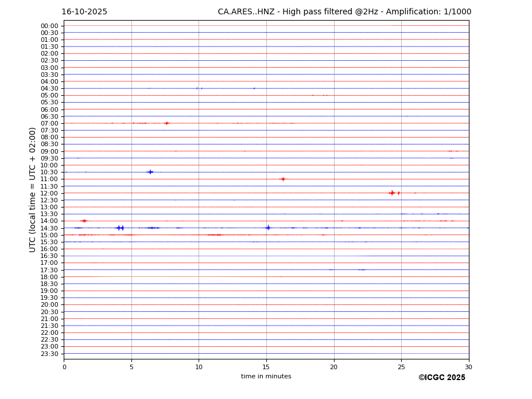The width and height of the screenshot is (532, 399).
Task: Click the blue spike mid-way along 14:30 trace
Action: click(268, 228)
